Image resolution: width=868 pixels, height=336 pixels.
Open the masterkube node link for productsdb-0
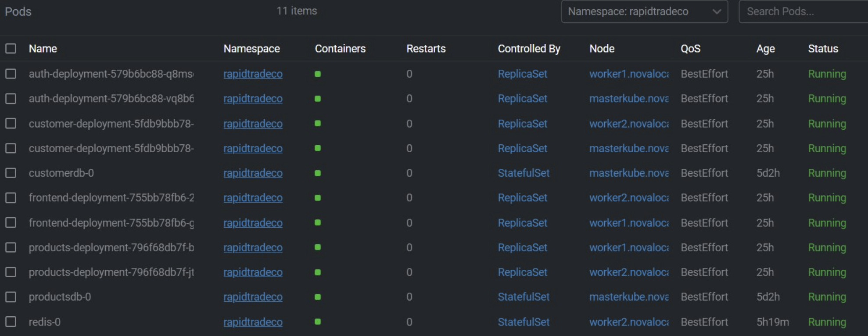628,297
